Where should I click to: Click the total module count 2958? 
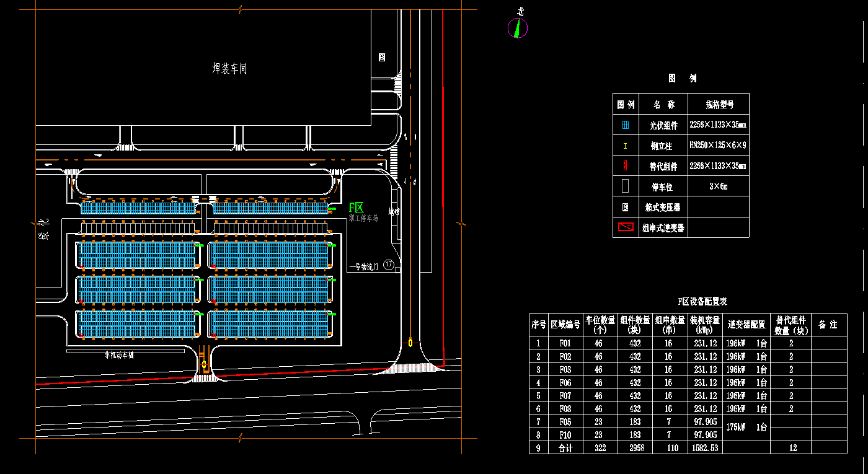636,448
